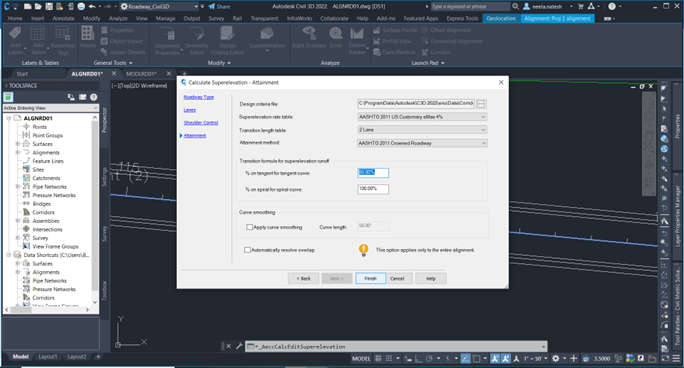This screenshot has width=684, height=368.
Task: Open the Roadway Type wizard link
Action: (x=198, y=97)
